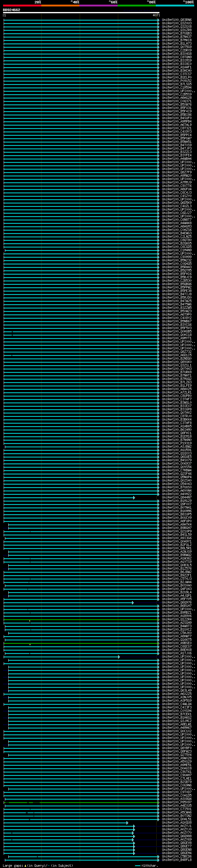Viewport: 197px width, 868px height.
Task: Select hit UniRef100_B4EWG3
Action: [x=176, y=233]
